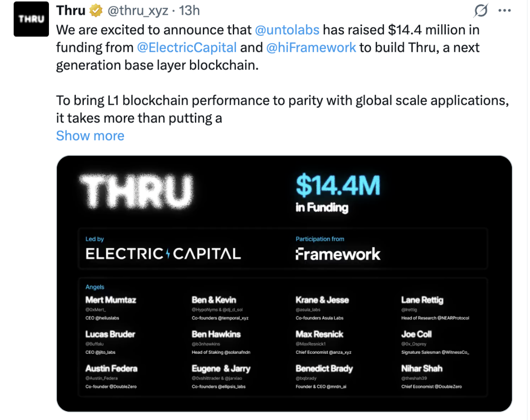Open the Thru display name profile
Viewport: 530px width, 420px height.
coord(71,10)
